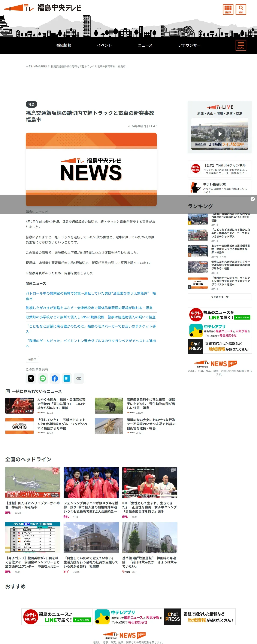Click the 社会 category tag
Image resolution: width=257 pixels, height=644 pixels.
(x=31, y=104)
